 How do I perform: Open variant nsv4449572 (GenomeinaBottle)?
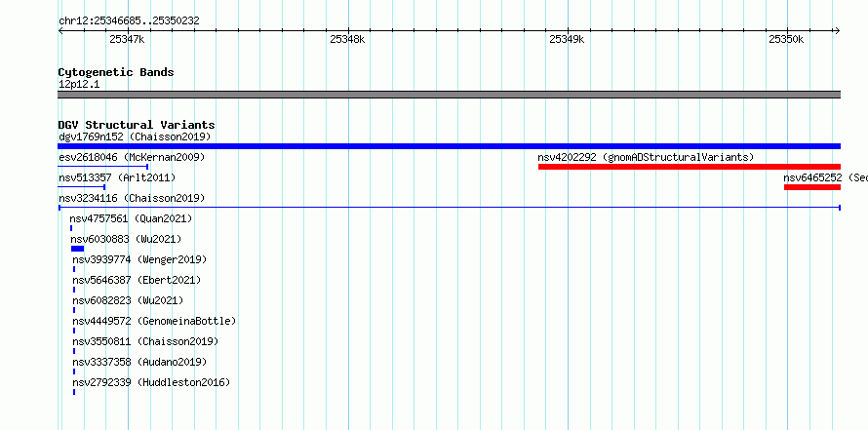[154, 321]
